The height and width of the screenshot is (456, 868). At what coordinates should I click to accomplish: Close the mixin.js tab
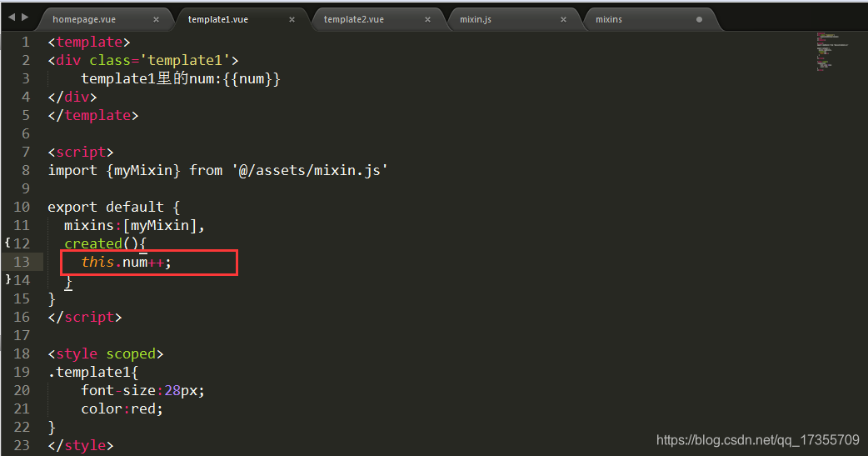pyautogui.click(x=563, y=19)
